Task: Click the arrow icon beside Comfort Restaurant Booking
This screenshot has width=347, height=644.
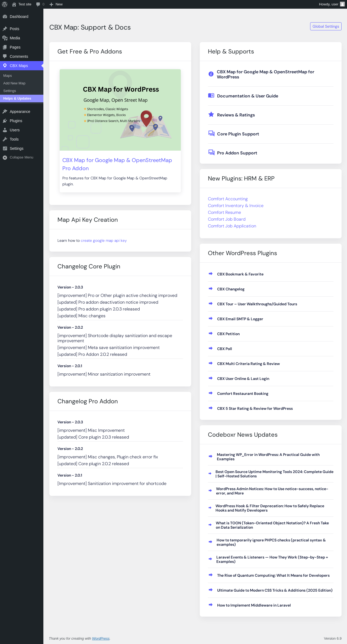Action: [211, 393]
